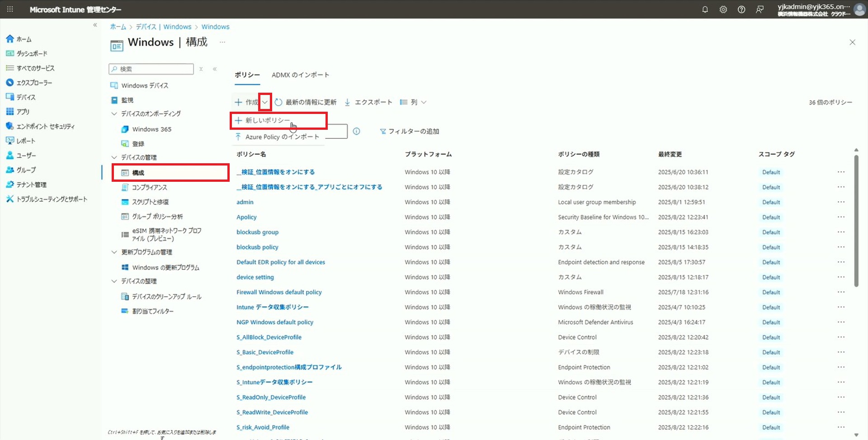
Task: Click the Export toolbar button
Action: point(368,102)
